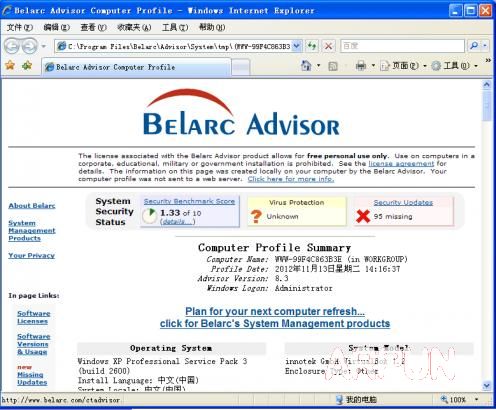Open the 编辑(E) menu

pos(57,27)
